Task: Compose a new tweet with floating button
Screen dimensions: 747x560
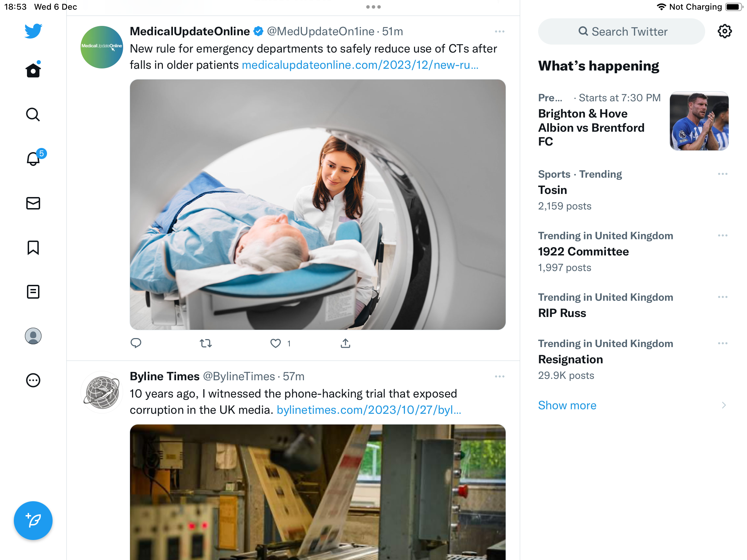Action: [x=33, y=521]
